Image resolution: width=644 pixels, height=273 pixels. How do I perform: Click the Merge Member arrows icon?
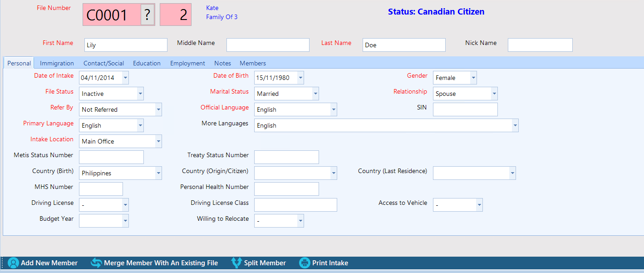(x=96, y=263)
